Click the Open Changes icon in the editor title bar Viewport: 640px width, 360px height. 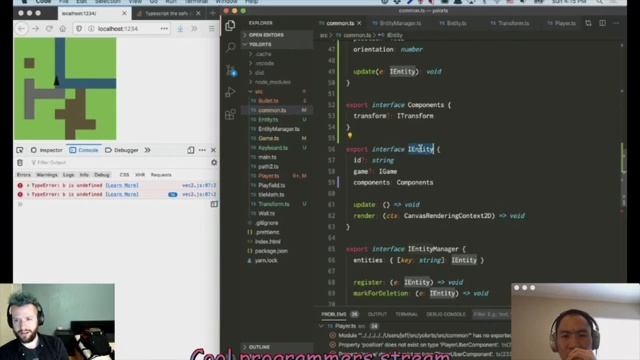[588, 23]
